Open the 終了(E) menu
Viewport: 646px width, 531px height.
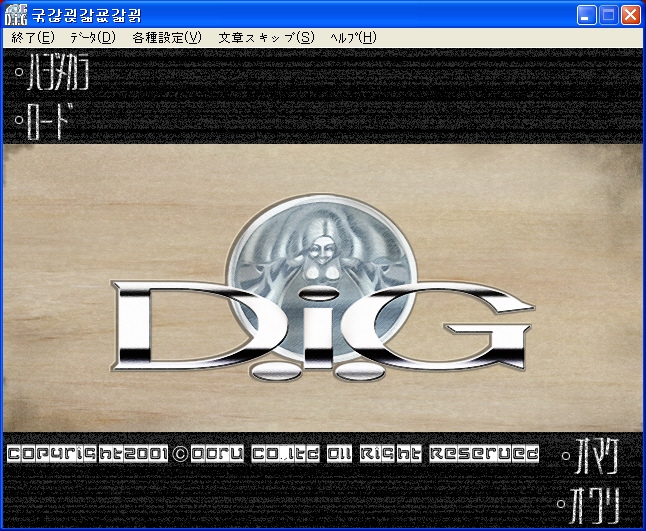click(33, 38)
